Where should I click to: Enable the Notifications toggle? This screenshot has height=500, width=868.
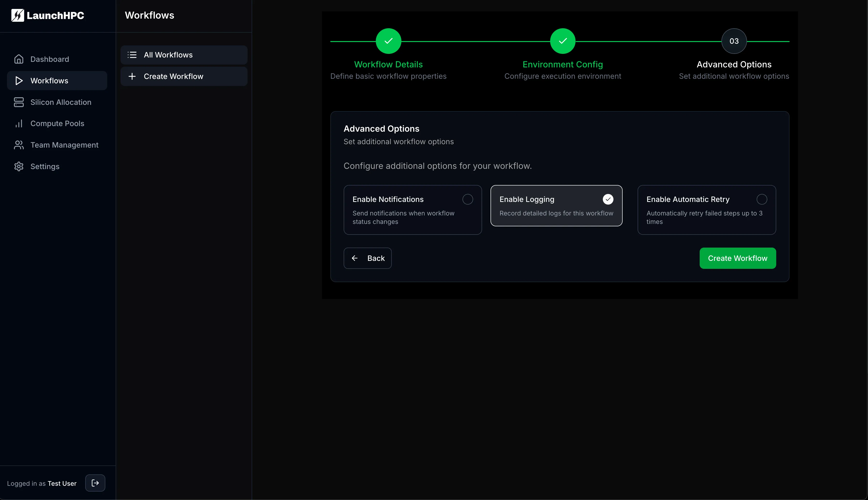click(x=467, y=199)
